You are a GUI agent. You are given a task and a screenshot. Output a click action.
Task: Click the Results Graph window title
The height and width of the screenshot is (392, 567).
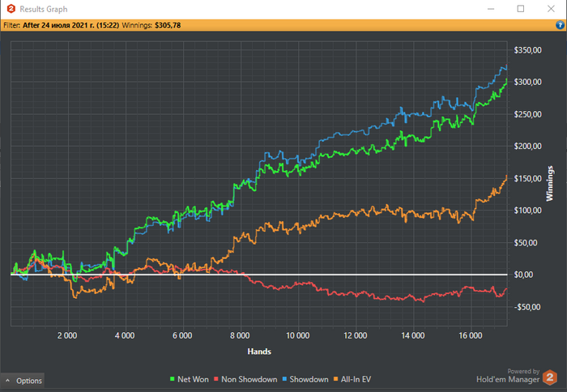point(44,9)
